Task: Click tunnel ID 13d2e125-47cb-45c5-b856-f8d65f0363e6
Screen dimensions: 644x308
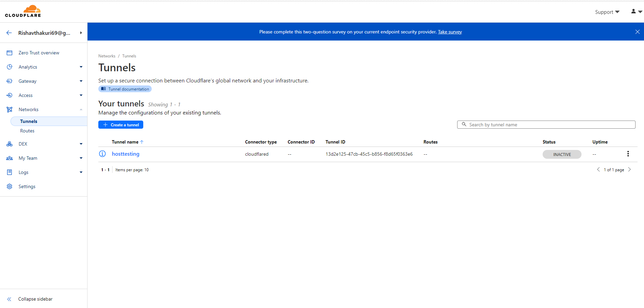Action: [369, 154]
